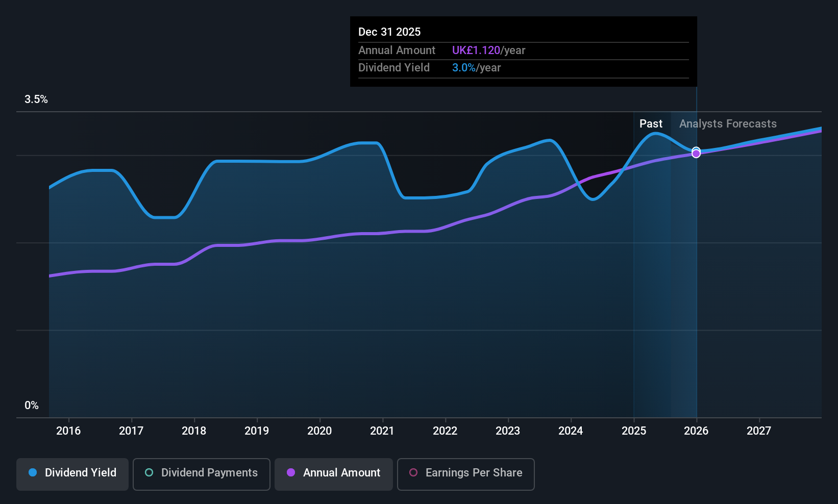The image size is (838, 504).
Task: Click the pink Earnings Per Share circle
Action: pyautogui.click(x=413, y=473)
